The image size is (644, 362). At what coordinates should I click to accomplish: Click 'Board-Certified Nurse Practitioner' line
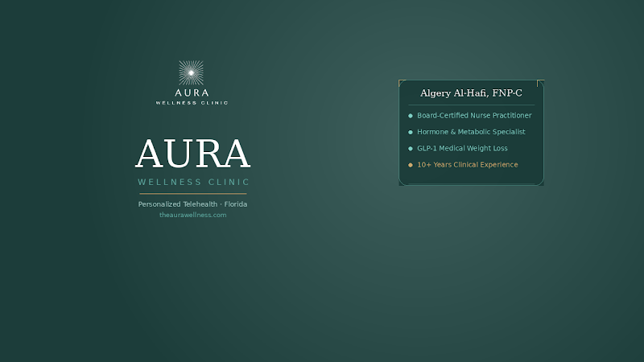click(474, 115)
